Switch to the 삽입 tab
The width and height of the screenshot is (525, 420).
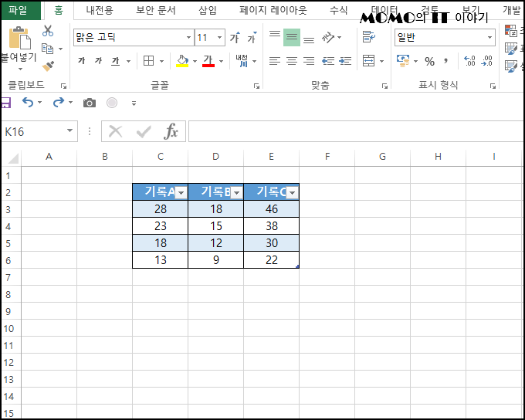point(208,10)
